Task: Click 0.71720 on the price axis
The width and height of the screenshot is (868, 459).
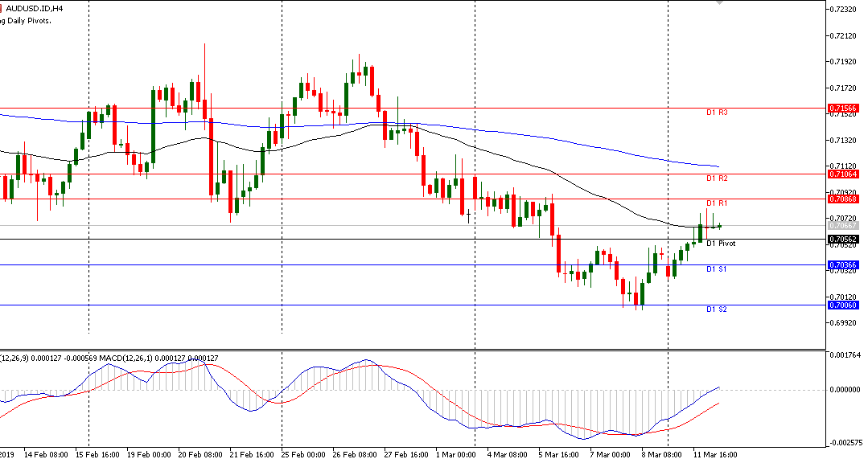Action: coord(844,88)
